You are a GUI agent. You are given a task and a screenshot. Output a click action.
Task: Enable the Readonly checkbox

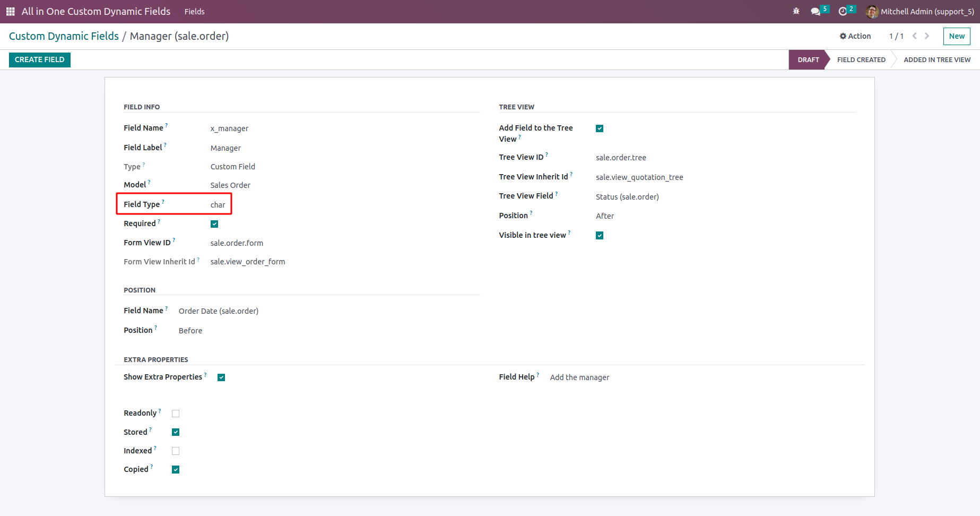pyautogui.click(x=176, y=414)
